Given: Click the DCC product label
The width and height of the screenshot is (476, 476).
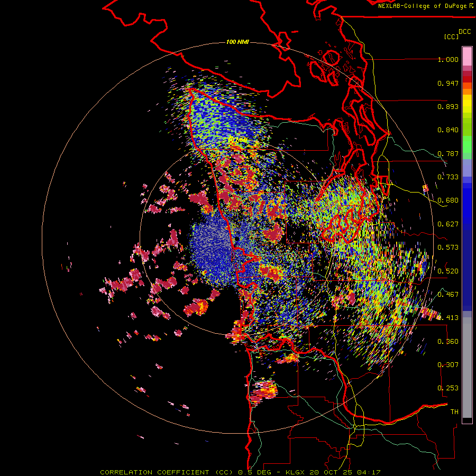Looking at the screenshot, I should pos(465,32).
